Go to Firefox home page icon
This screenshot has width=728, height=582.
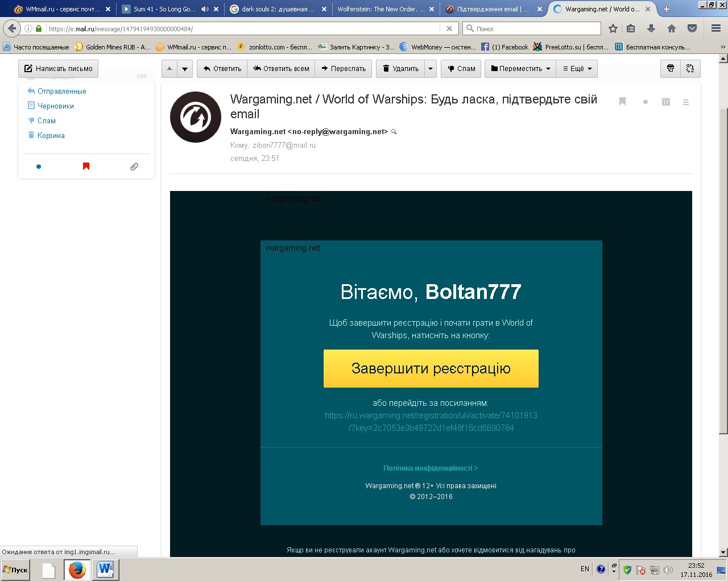(672, 28)
